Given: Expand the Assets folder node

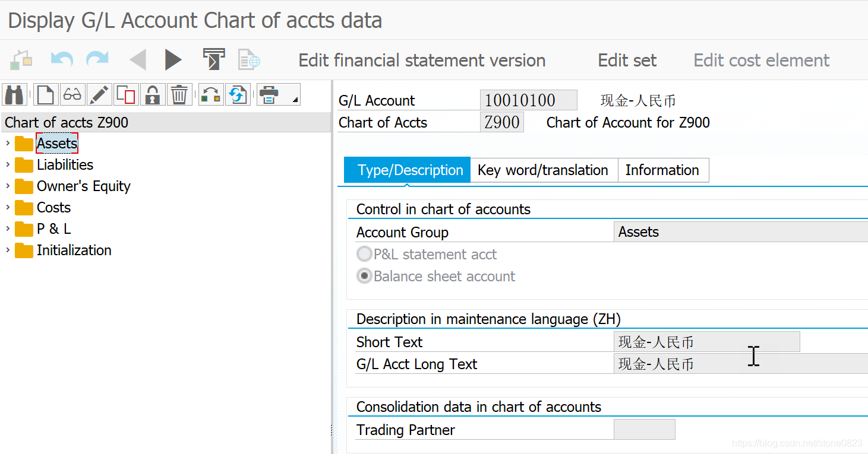Looking at the screenshot, I should coord(8,144).
